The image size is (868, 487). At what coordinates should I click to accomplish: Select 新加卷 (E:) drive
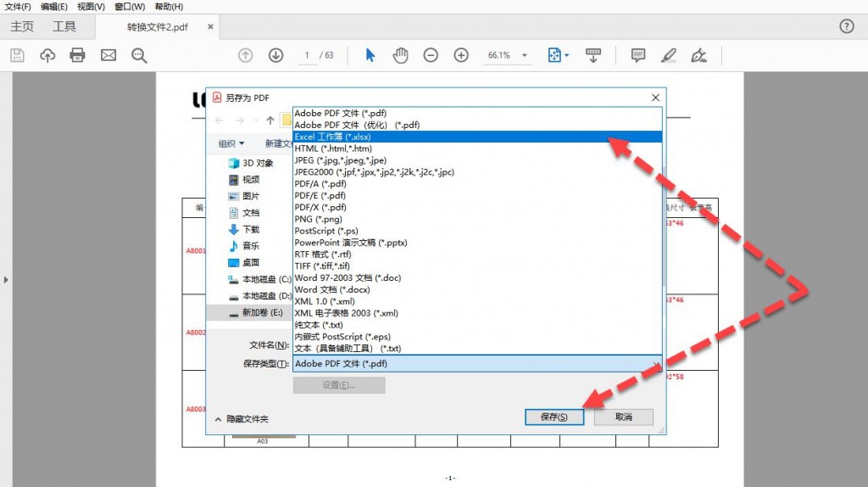click(x=255, y=312)
